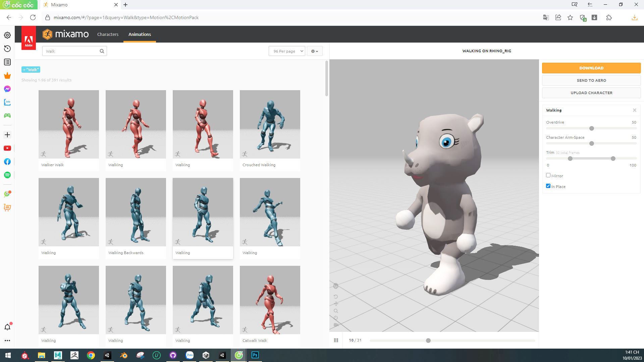Click the Trim start handle
644x362 pixels.
tap(570, 159)
